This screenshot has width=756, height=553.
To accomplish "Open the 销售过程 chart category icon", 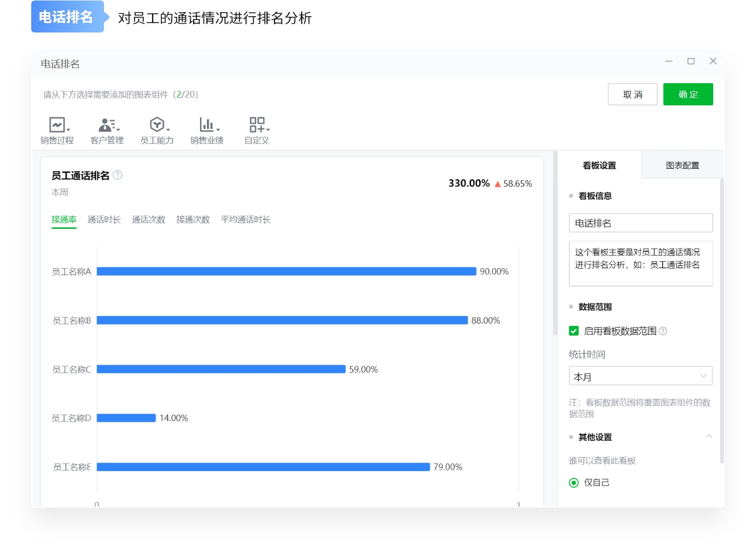I will click(57, 125).
